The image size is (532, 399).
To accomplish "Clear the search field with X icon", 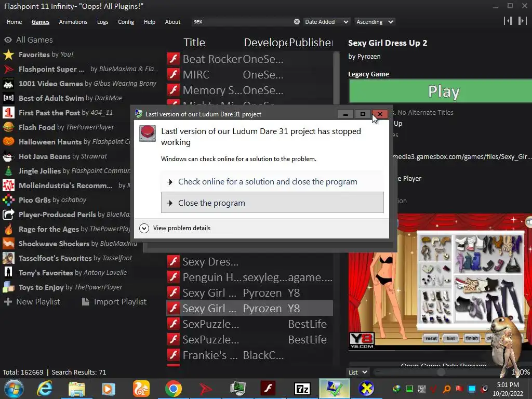I will click(x=297, y=22).
